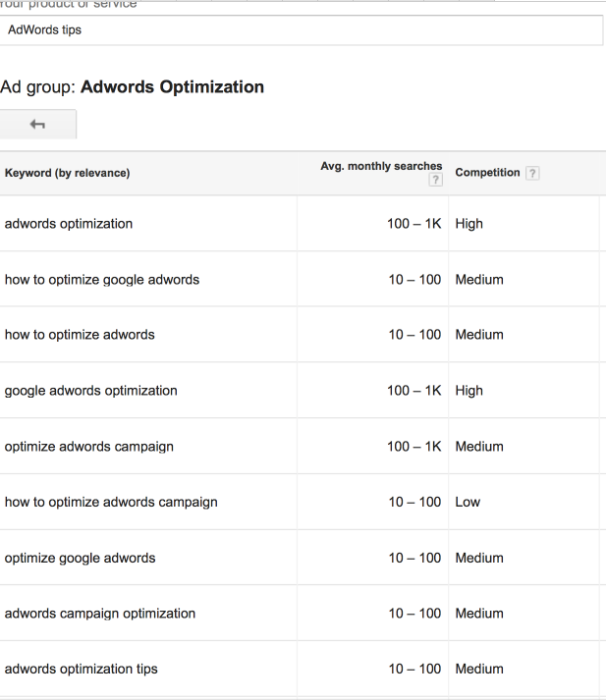Select the 'adwords optimization' keyword
606x700 pixels.
pyautogui.click(x=69, y=224)
